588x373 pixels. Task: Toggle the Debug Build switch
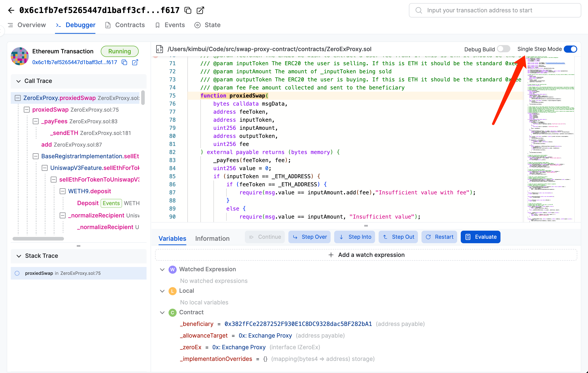tap(504, 49)
